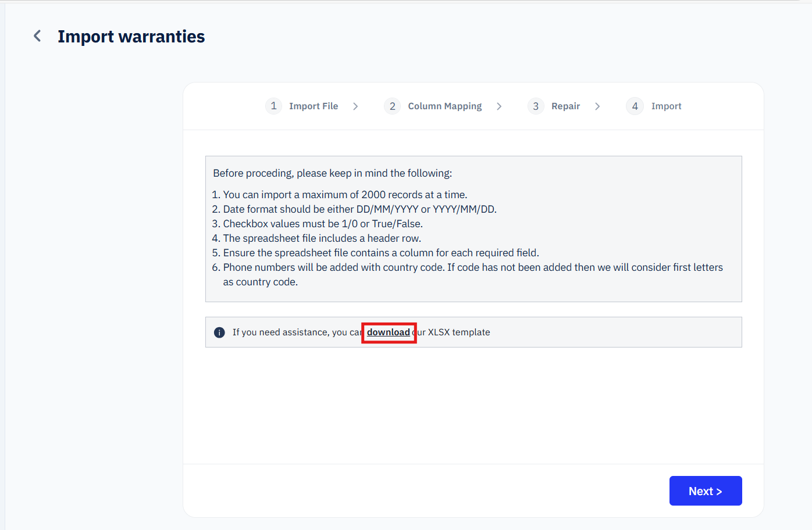This screenshot has height=530, width=812.
Task: Switch to the Column Mapping step
Action: pos(444,106)
